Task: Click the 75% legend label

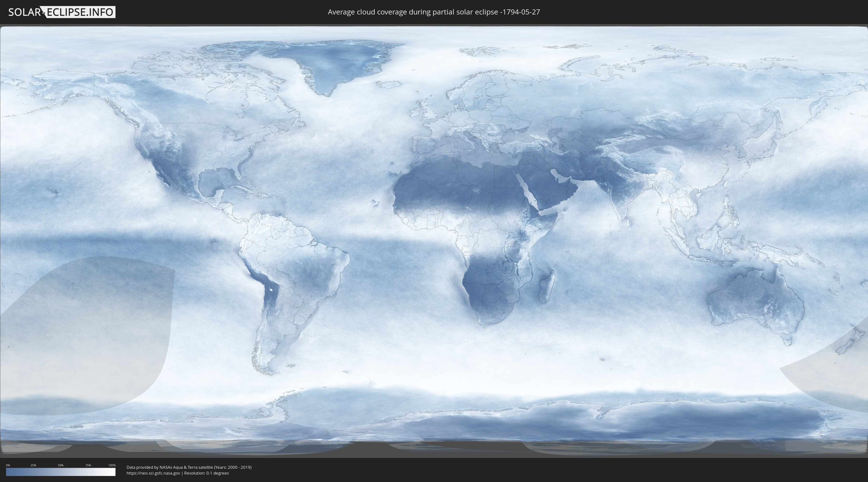Action: (88, 465)
